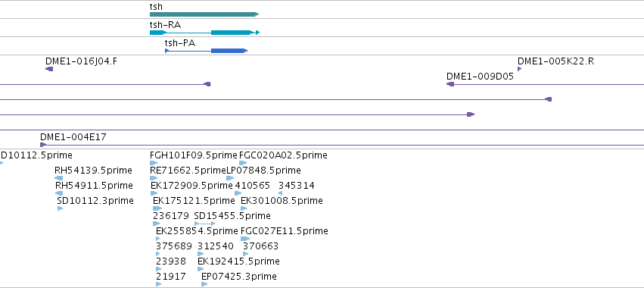The width and height of the screenshot is (644, 288).
Task: Select the FGC020A02.5prime label
Action: coord(283,155)
